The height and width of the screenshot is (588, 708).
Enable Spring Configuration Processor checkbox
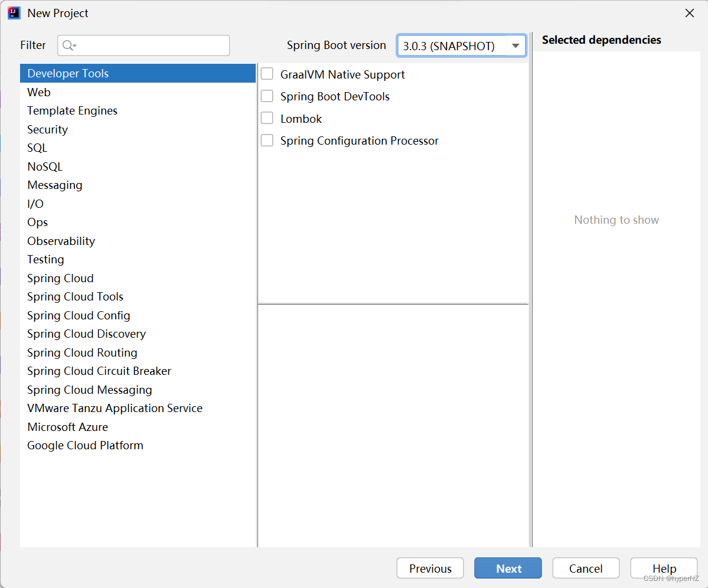coord(267,140)
